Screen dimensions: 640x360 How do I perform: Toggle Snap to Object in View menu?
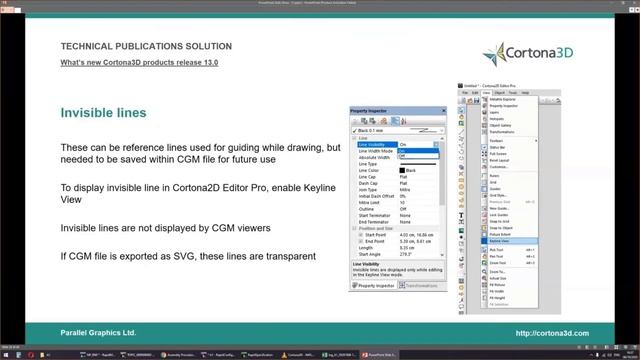tap(509, 228)
